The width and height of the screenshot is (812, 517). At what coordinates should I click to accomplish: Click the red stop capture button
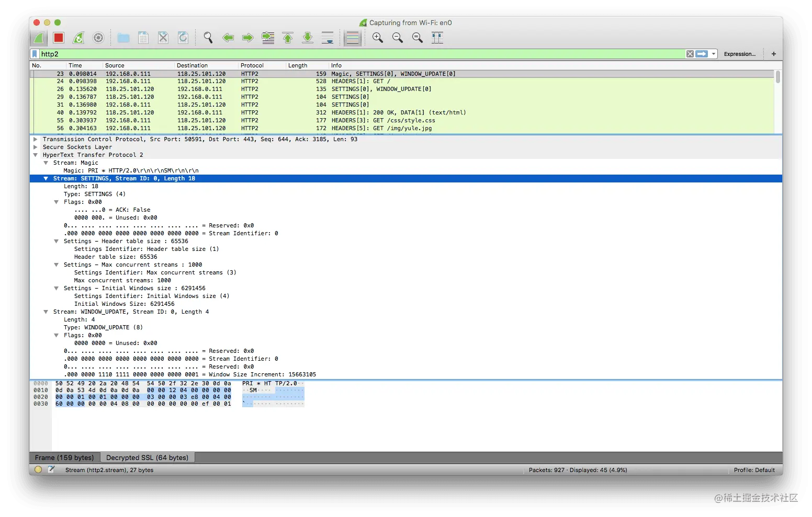click(x=59, y=38)
